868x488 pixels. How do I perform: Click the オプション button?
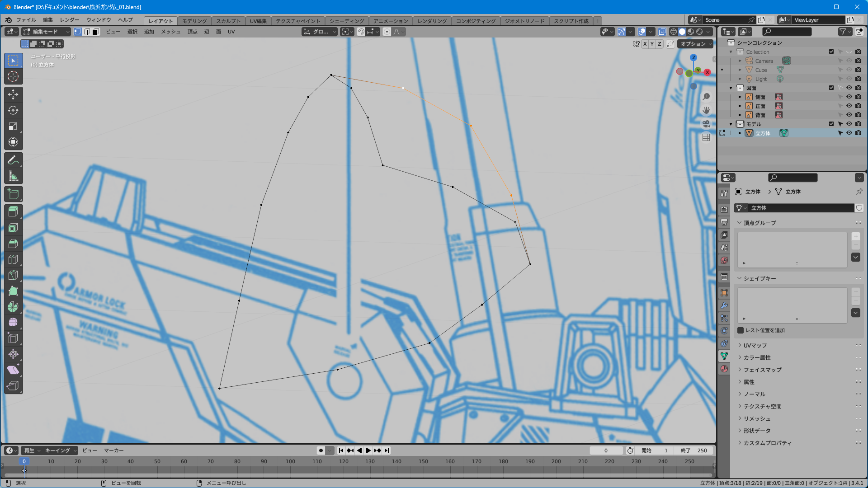(x=695, y=44)
